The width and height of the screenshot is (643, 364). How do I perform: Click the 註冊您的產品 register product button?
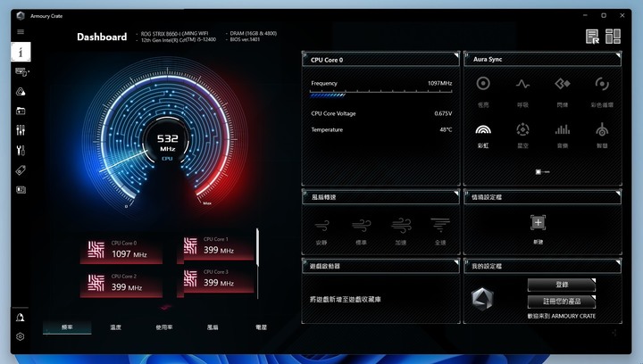562,302
